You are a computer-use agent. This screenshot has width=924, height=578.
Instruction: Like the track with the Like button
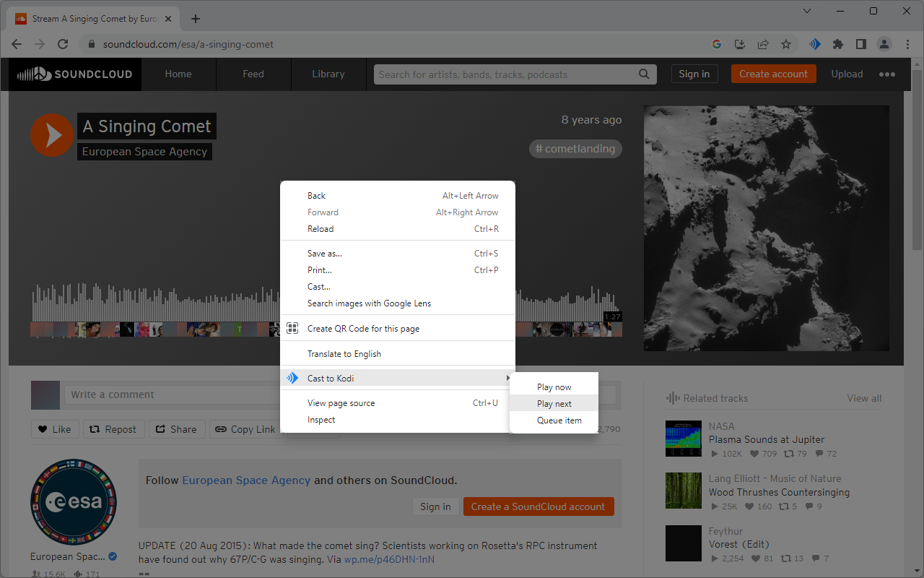[55, 429]
